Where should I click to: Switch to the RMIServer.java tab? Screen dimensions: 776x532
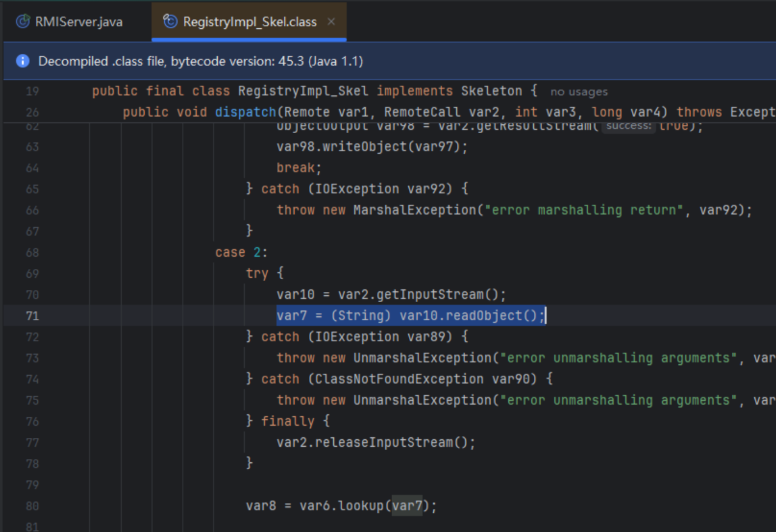point(78,22)
